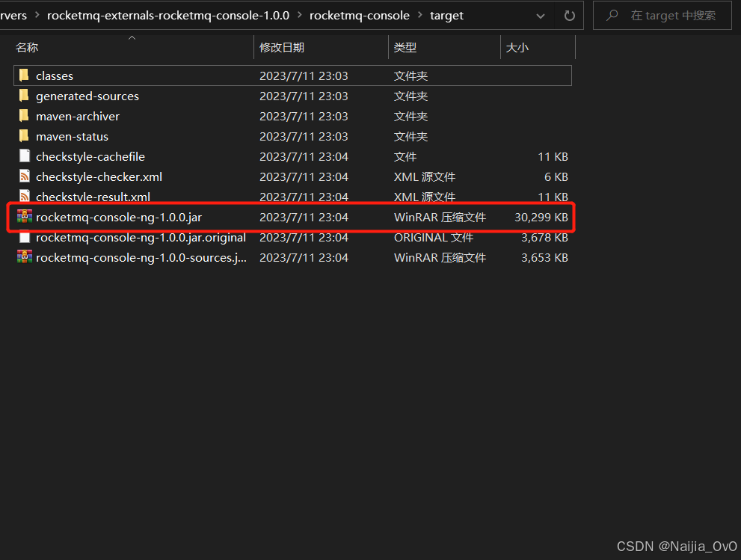Select maven-status file name

(x=72, y=137)
